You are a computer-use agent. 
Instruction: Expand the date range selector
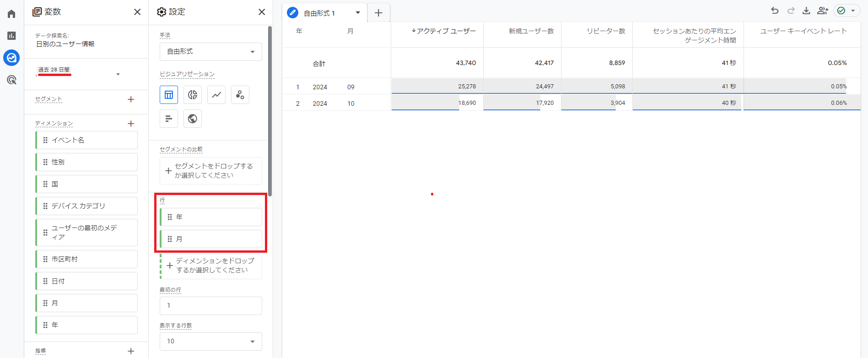(x=118, y=74)
